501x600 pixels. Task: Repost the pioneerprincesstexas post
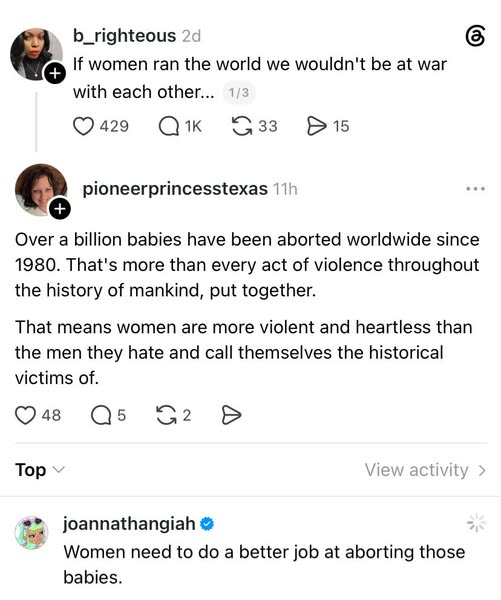tap(166, 415)
